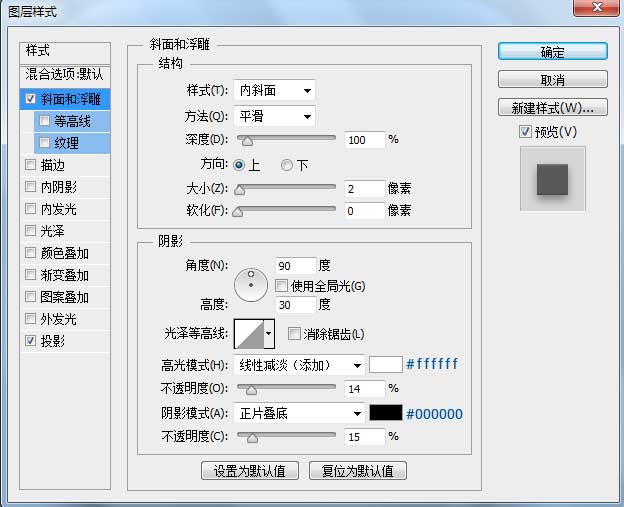Click the 角度(N) field showing 90
The image size is (624, 507).
point(296,265)
